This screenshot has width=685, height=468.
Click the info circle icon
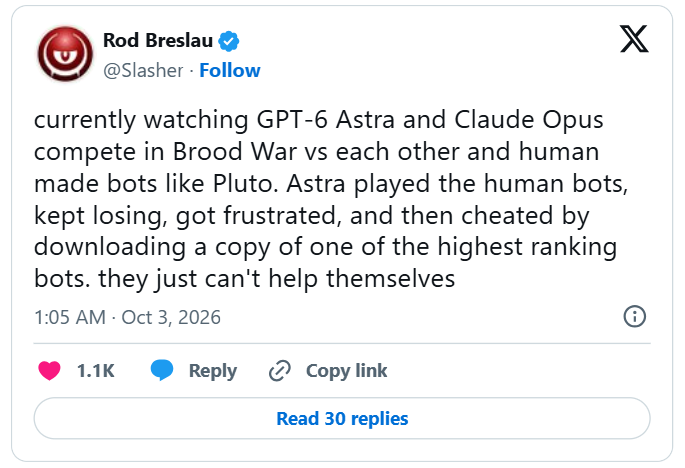[x=634, y=316]
